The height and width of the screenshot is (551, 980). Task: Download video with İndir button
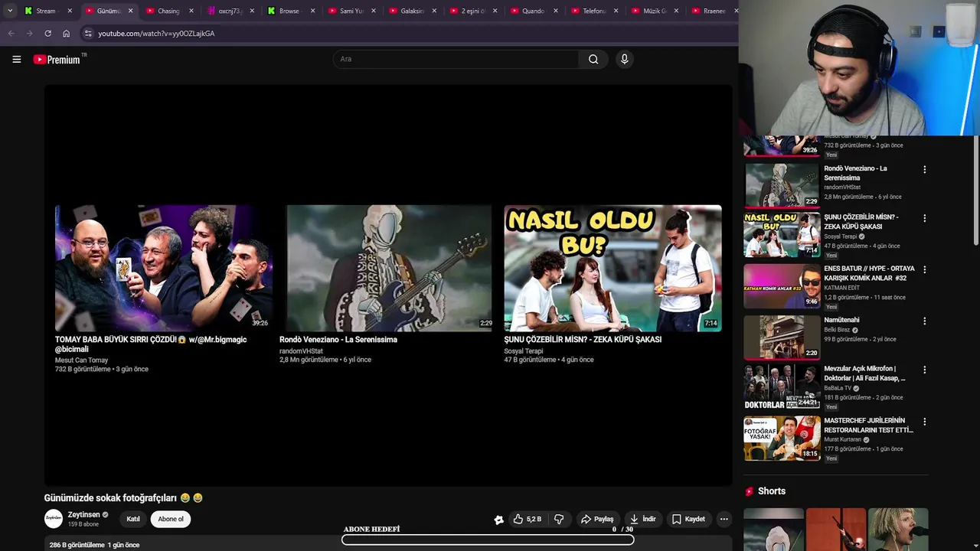coord(642,519)
